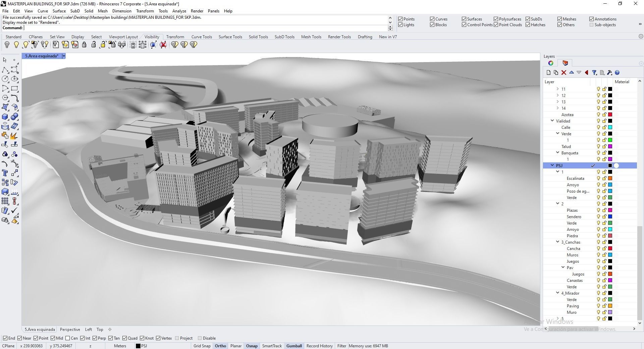This screenshot has height=349, width=644.
Task: Open the Panels menu
Action: click(x=213, y=11)
